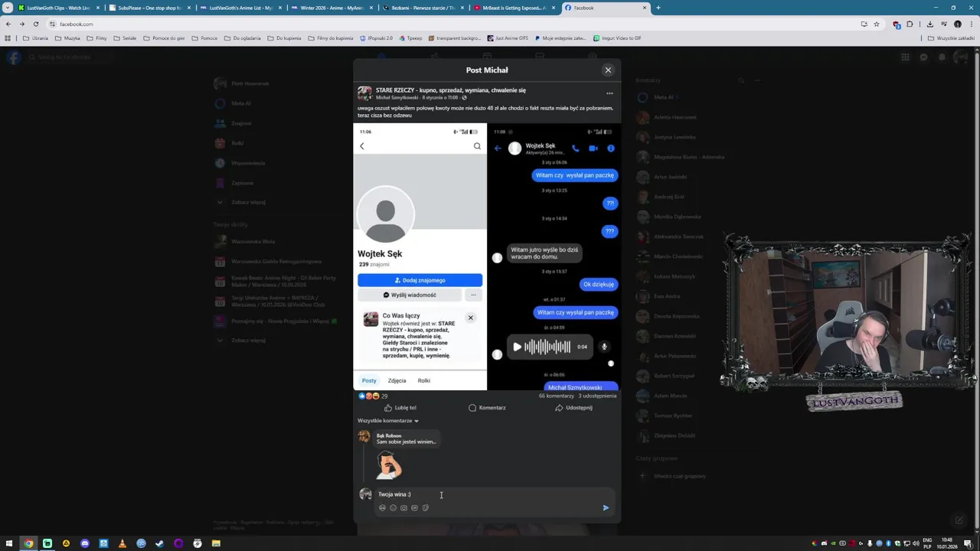Open the bookmarks bar apps grid icon

[x=8, y=37]
